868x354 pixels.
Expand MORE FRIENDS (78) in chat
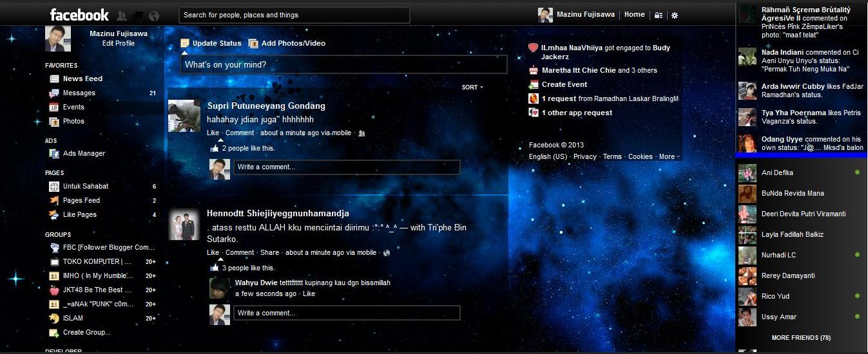(800, 337)
